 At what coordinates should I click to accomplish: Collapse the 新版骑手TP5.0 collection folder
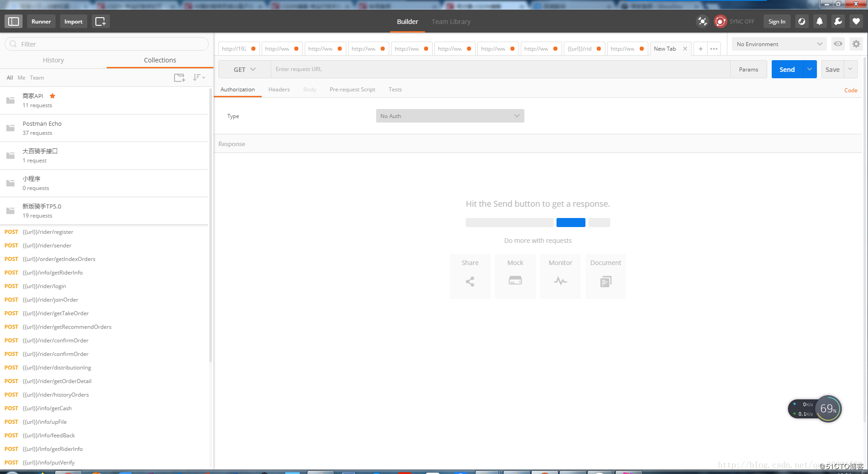point(104,211)
